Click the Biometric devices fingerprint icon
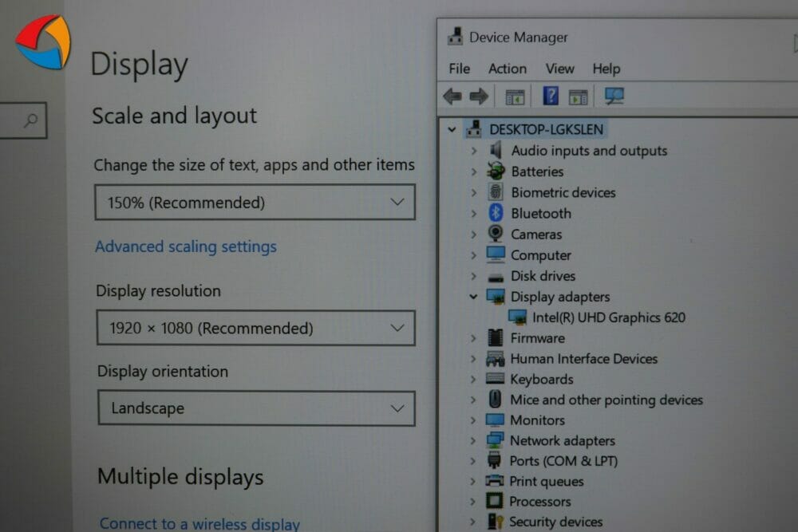The height and width of the screenshot is (532, 798). tap(496, 191)
